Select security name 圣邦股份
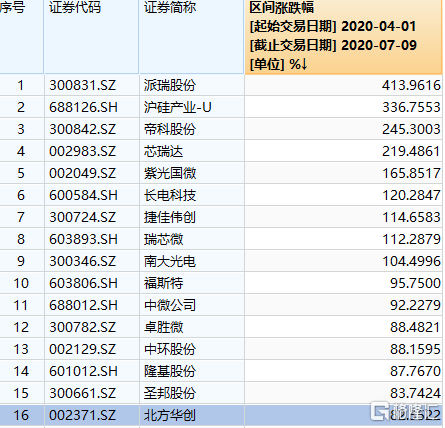This screenshot has height=428, width=445. pos(170,393)
